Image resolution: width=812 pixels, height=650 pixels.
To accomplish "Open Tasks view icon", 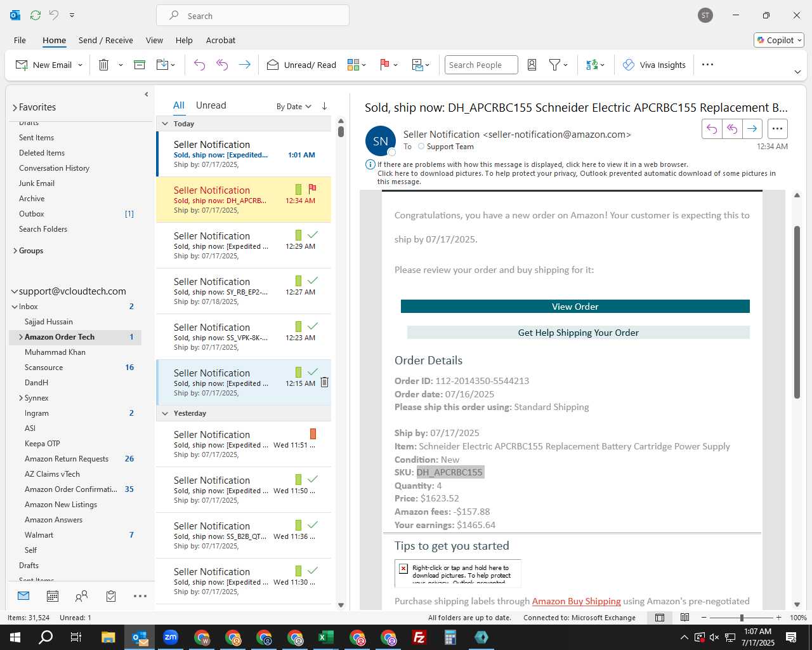I will point(111,596).
